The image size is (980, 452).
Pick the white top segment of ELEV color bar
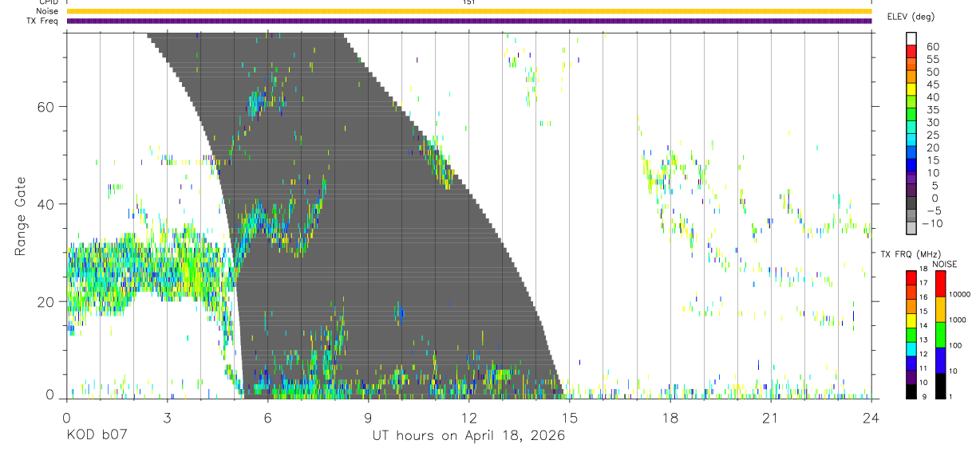point(911,40)
